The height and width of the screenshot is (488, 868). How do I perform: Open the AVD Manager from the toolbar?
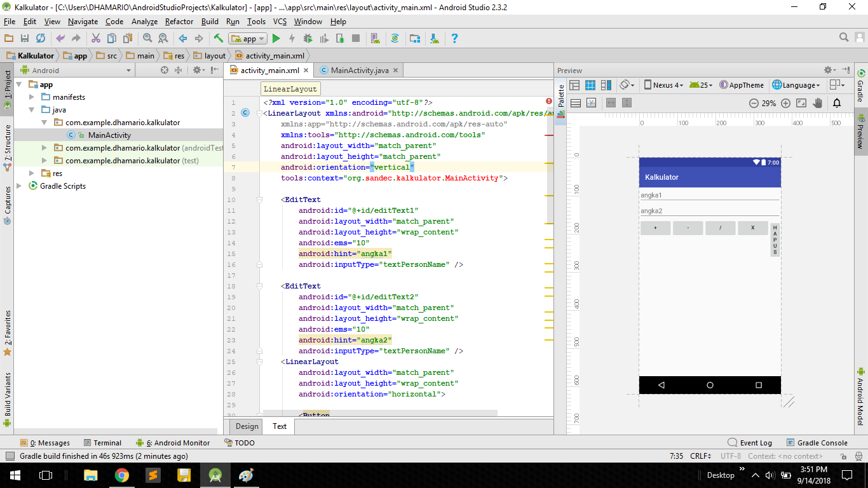point(374,38)
